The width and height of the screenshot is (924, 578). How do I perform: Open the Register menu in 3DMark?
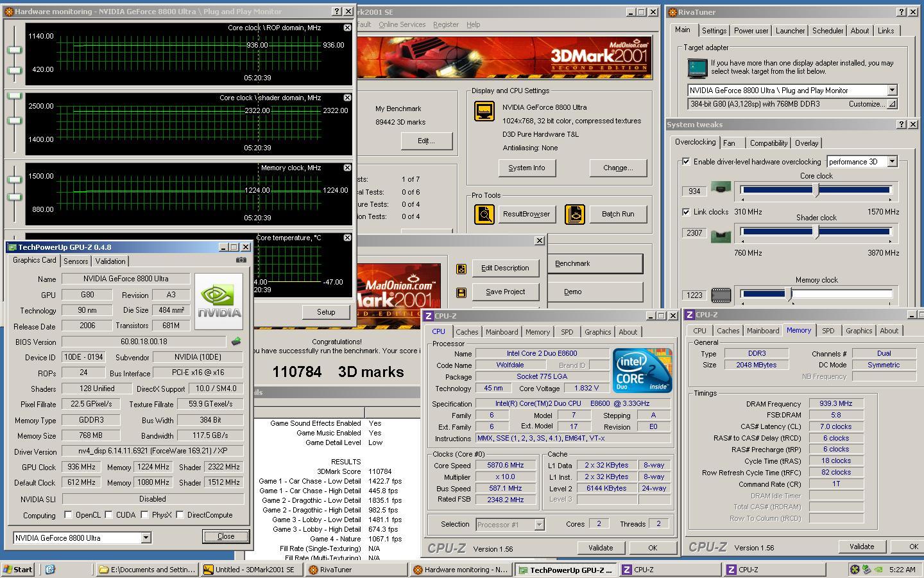[446, 24]
